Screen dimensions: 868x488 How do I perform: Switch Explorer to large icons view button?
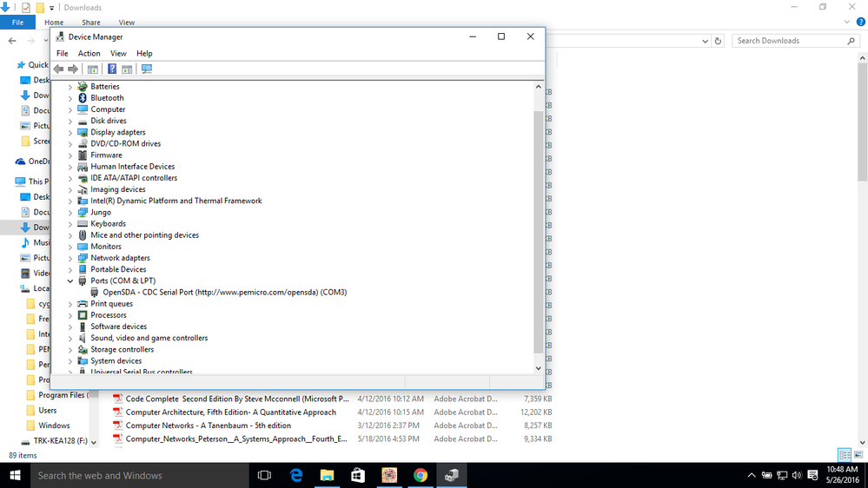(858, 455)
